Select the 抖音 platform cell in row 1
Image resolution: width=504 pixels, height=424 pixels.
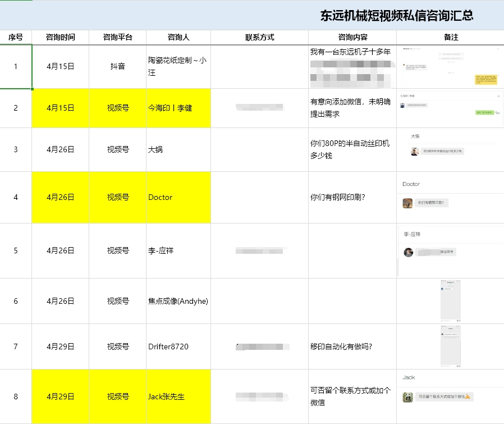coord(117,66)
